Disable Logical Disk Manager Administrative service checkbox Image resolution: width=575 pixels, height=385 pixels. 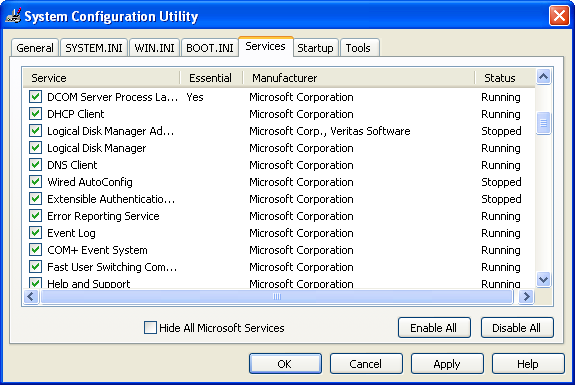point(35,131)
